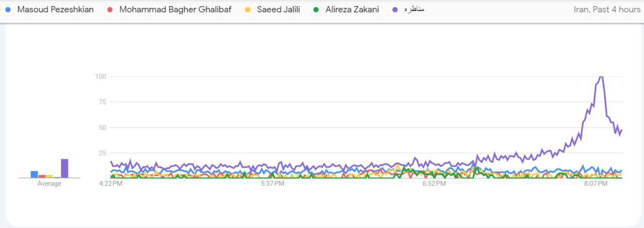Click the 100 value on the y-axis

click(100, 76)
